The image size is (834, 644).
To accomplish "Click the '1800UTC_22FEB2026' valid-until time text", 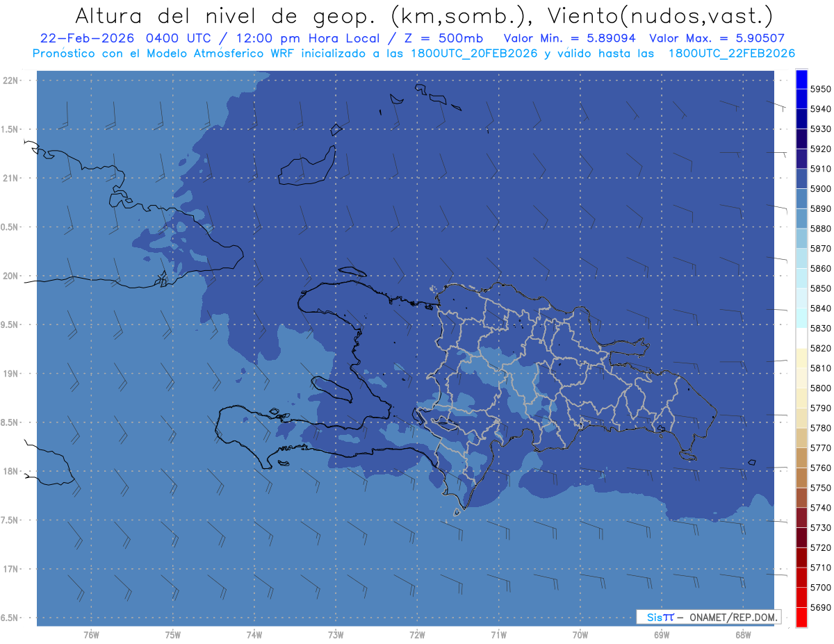I will click(731, 53).
